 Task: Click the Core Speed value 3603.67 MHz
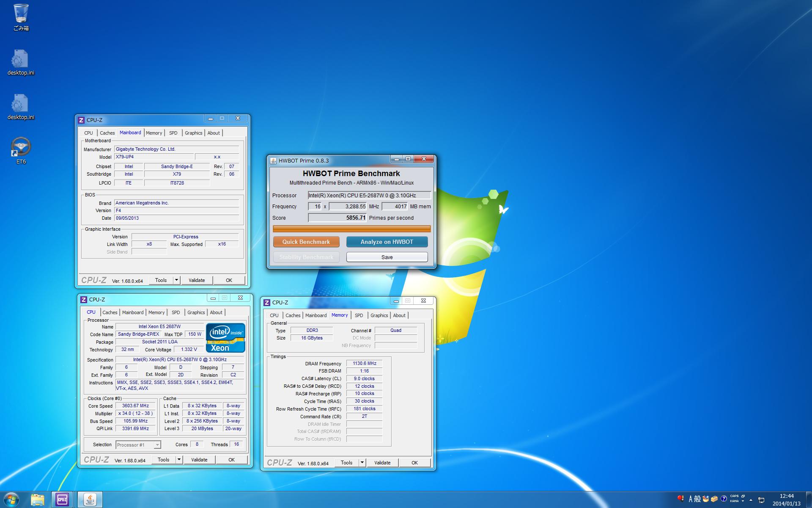[x=135, y=406]
